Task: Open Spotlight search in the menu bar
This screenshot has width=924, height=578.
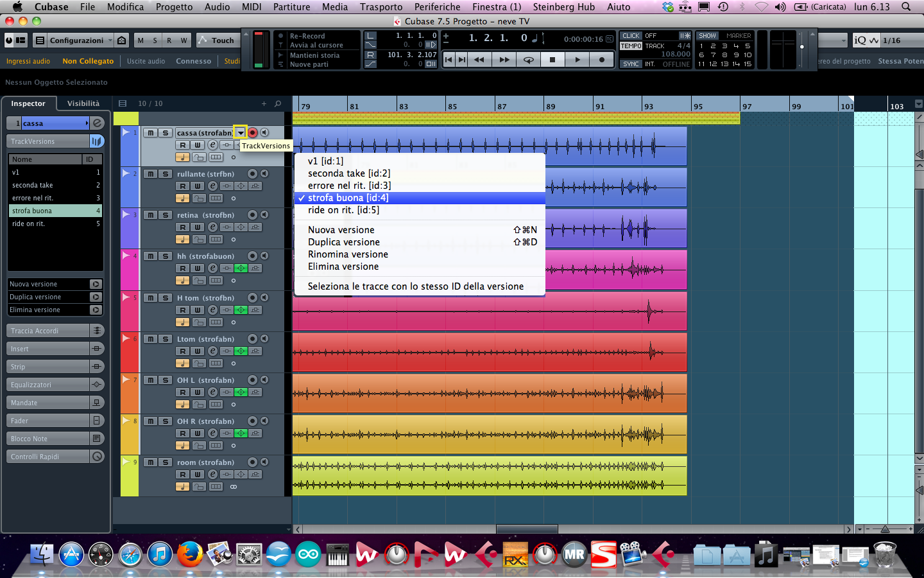Action: click(x=906, y=7)
